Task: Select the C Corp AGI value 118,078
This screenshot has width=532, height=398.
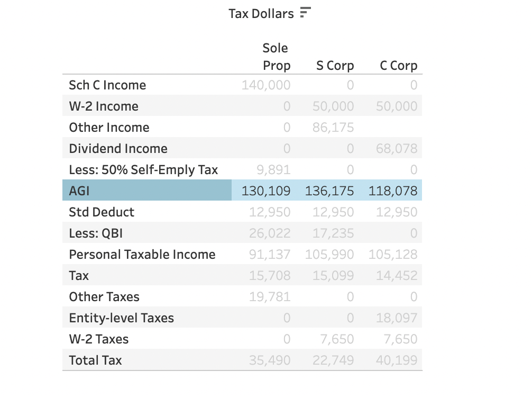Action: (x=393, y=191)
